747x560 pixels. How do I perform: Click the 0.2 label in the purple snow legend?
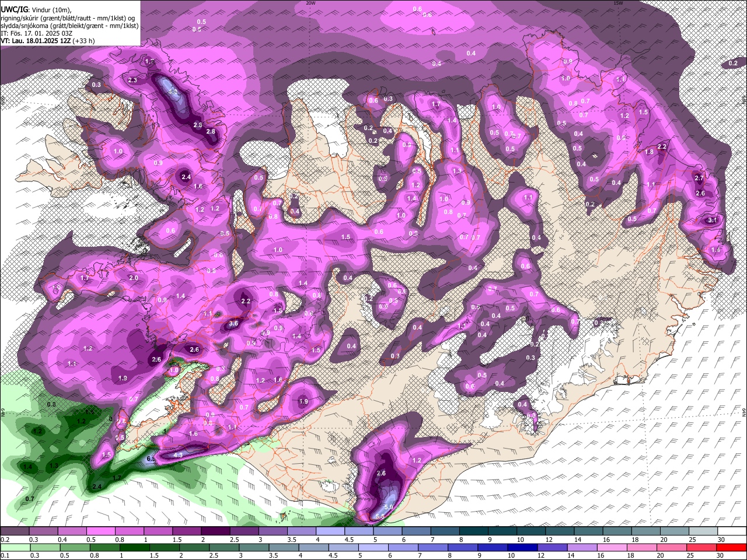4,540
